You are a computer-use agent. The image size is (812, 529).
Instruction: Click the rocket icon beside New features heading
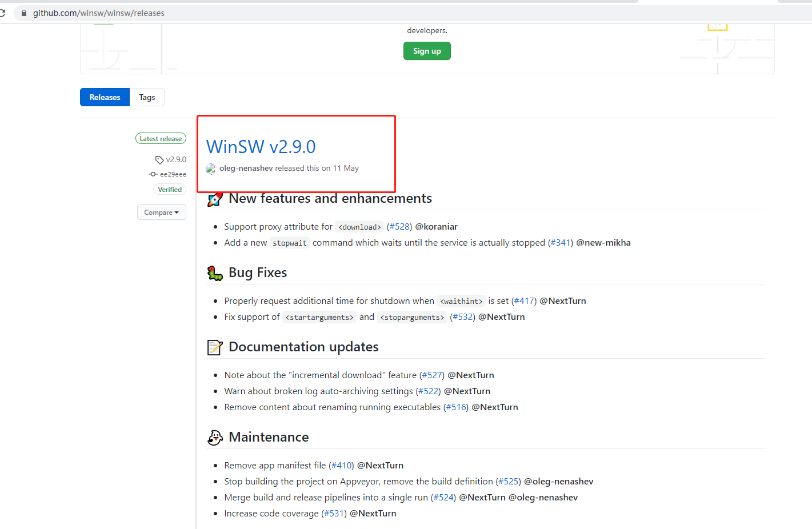pos(214,198)
